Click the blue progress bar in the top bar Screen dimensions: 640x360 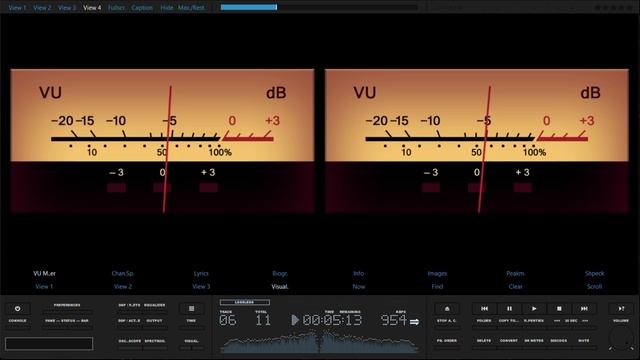click(249, 7)
